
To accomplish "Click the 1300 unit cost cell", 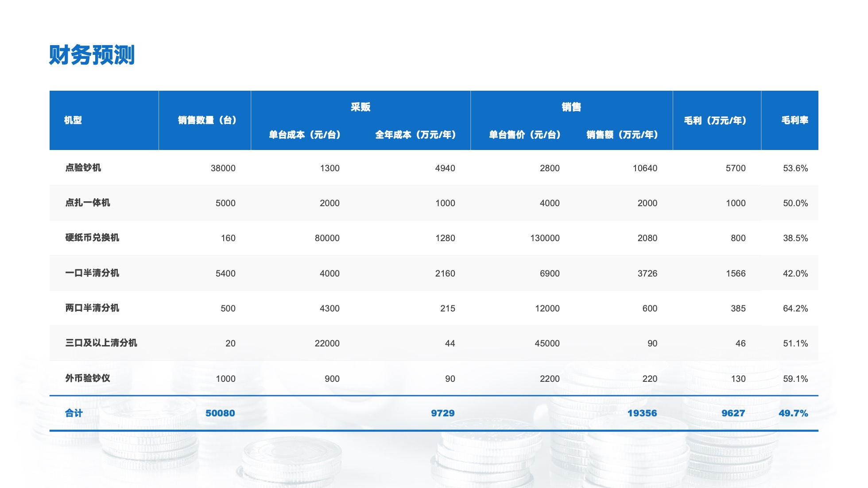I will (x=330, y=168).
